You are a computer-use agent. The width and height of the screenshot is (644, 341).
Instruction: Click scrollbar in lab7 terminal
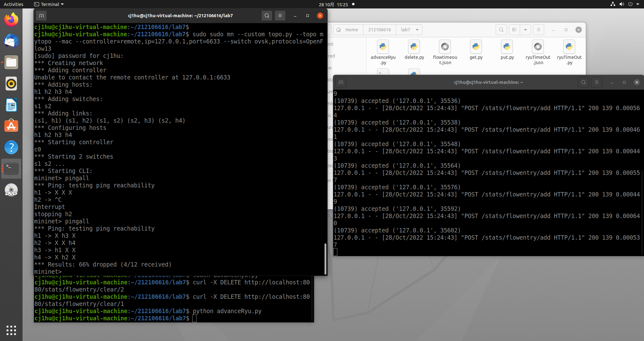325,259
